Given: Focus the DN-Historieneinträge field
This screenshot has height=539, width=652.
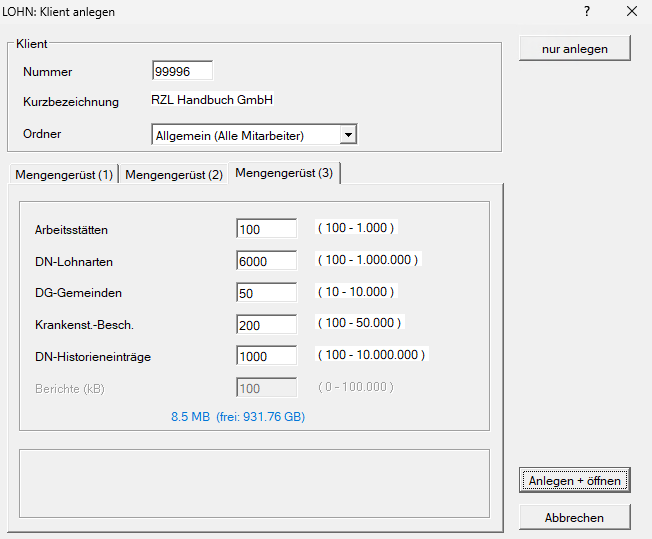Looking at the screenshot, I should click(x=266, y=355).
